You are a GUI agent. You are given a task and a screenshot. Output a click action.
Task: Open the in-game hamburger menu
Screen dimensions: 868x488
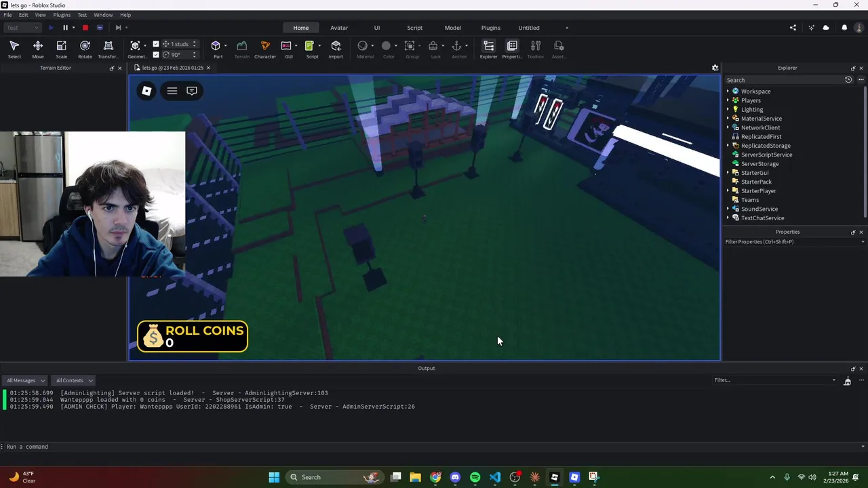(x=172, y=91)
